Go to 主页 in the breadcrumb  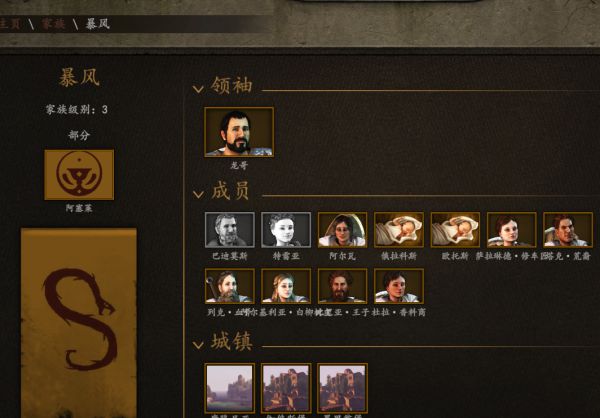click(10, 24)
